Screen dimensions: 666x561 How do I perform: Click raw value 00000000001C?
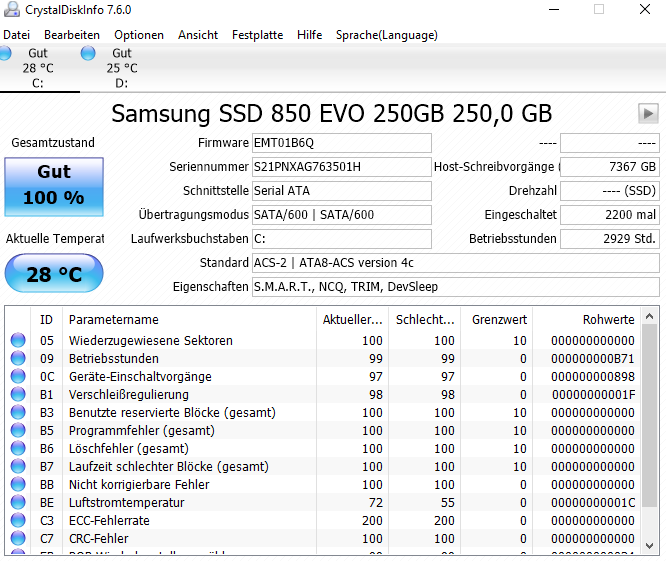click(x=593, y=503)
